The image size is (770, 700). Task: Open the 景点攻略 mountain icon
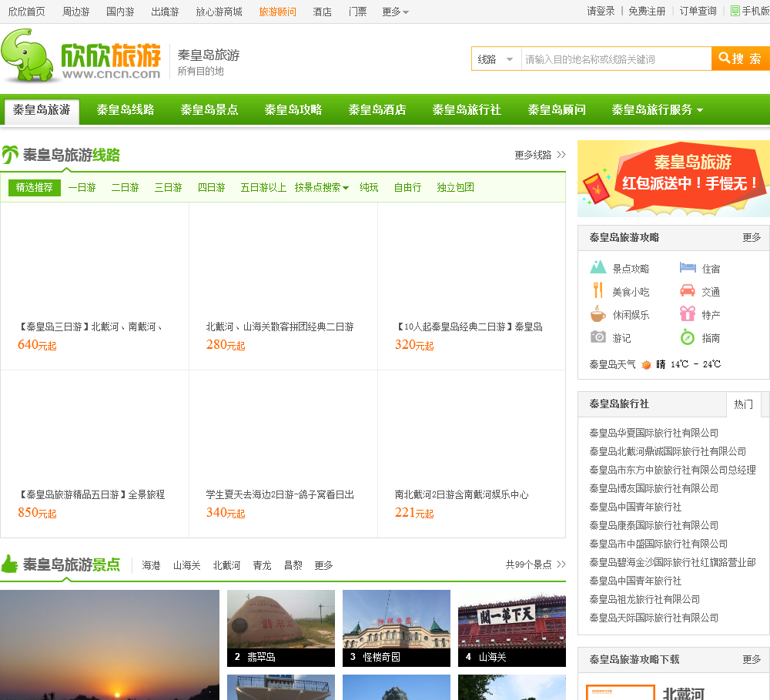(598, 267)
